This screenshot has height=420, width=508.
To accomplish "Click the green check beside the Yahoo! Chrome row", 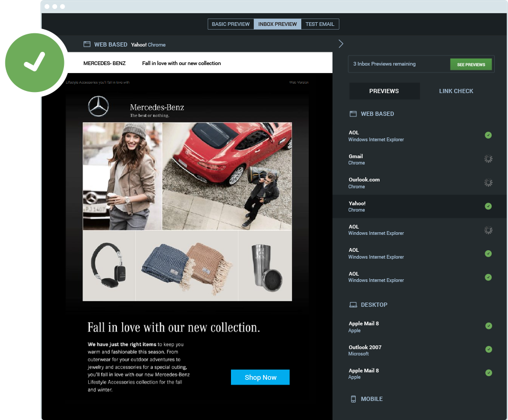I will coord(488,206).
